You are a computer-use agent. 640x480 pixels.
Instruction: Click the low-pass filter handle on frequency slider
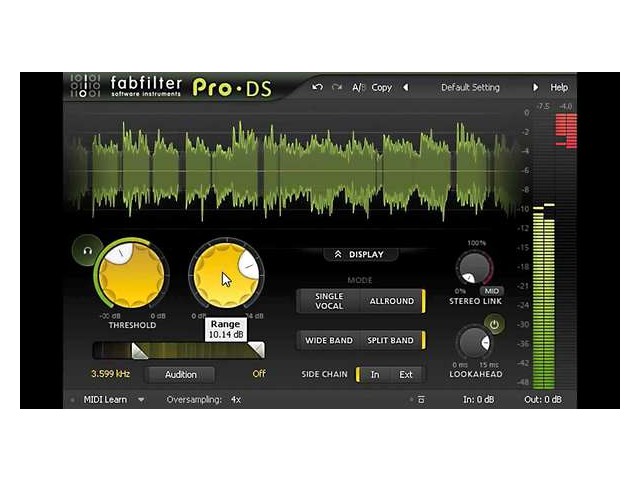click(x=257, y=350)
